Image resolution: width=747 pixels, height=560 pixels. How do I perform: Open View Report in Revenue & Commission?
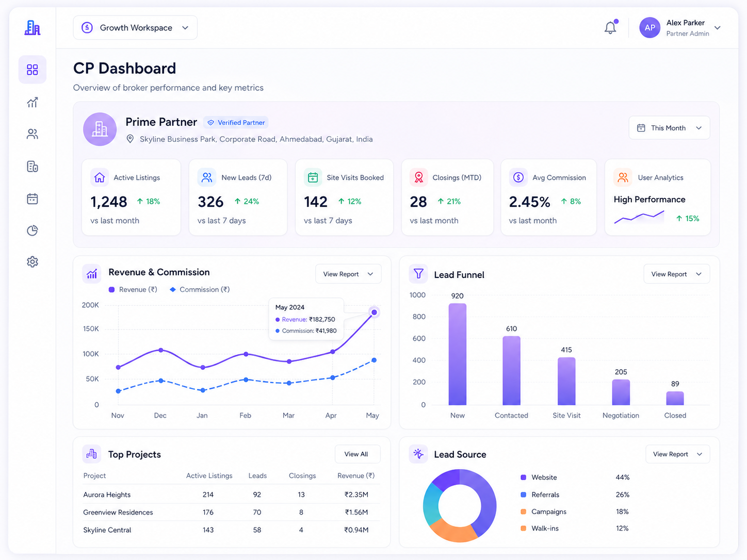(348, 274)
